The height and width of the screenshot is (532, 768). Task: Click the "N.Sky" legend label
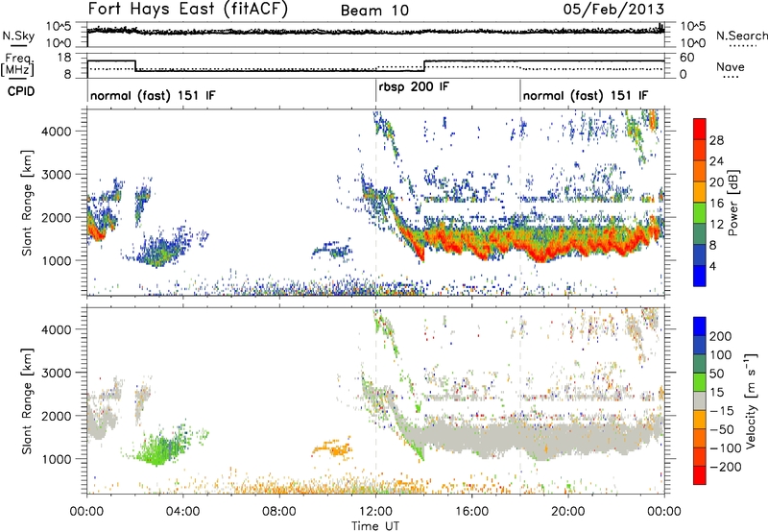(x=18, y=36)
